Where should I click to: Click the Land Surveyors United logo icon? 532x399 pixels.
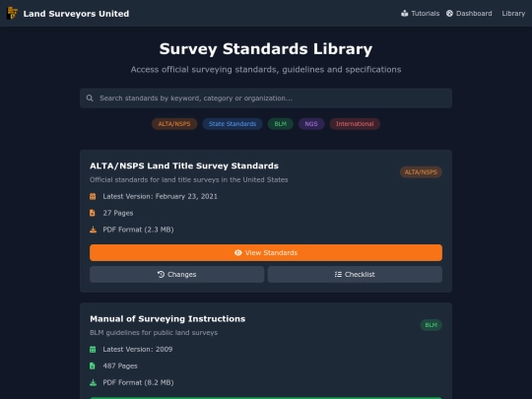click(x=12, y=13)
